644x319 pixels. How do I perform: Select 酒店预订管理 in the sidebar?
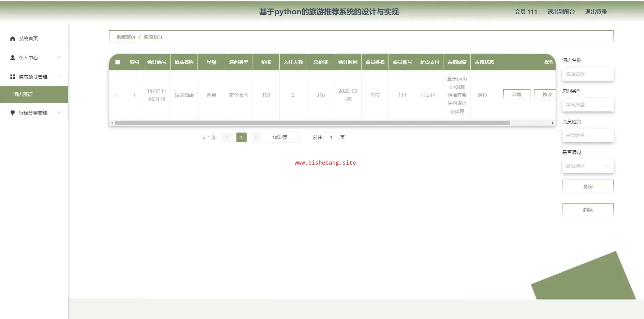pyautogui.click(x=34, y=77)
